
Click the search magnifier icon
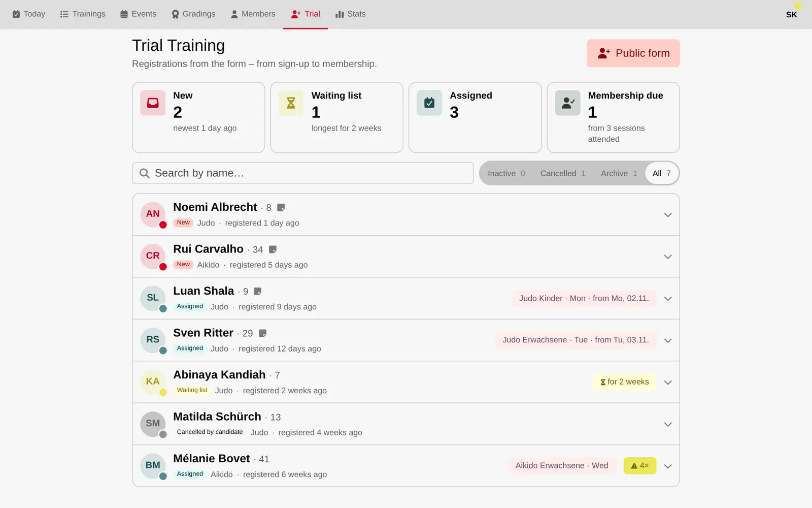click(x=145, y=173)
